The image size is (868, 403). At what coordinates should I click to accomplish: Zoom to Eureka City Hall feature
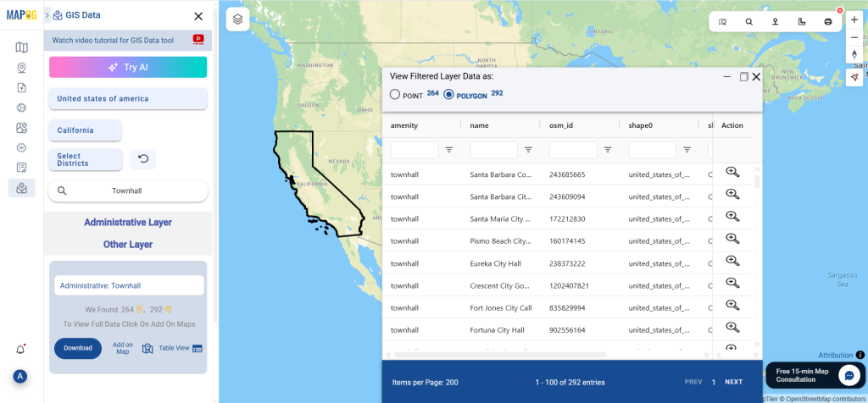pyautogui.click(x=732, y=261)
